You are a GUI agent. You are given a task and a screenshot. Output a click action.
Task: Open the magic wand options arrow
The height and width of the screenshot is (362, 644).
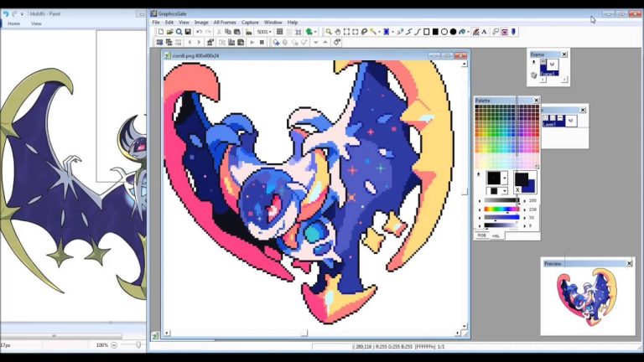380,32
